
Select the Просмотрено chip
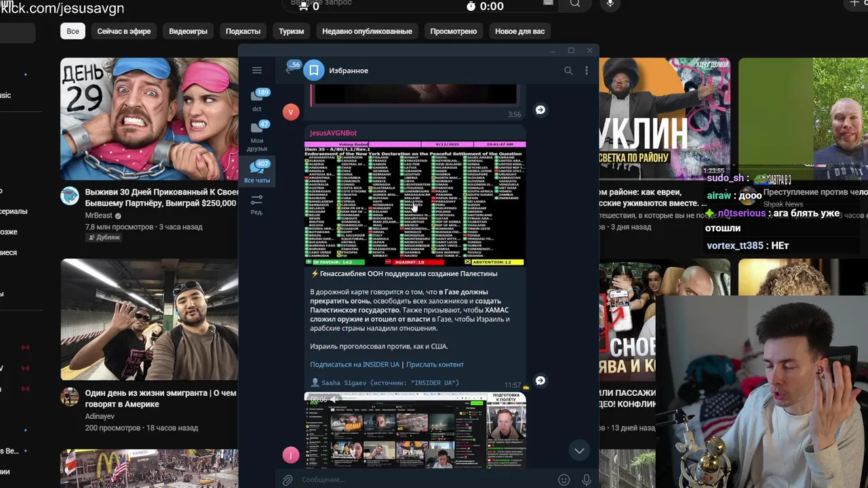454,31
